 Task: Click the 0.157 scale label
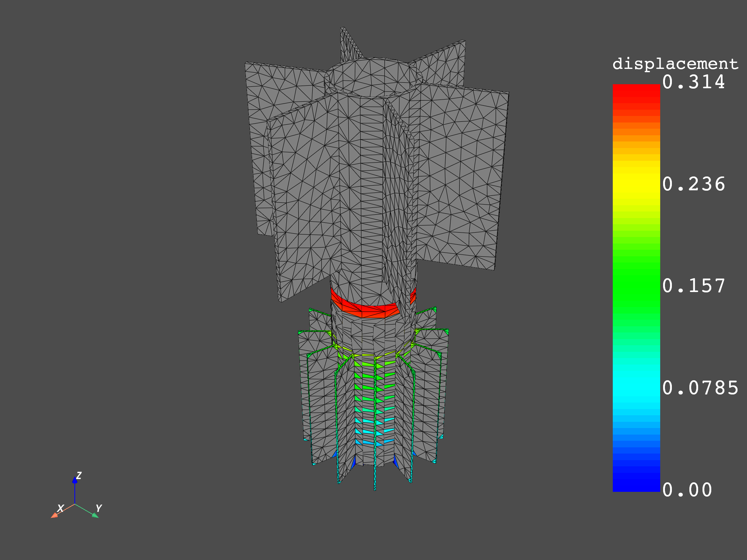(693, 286)
